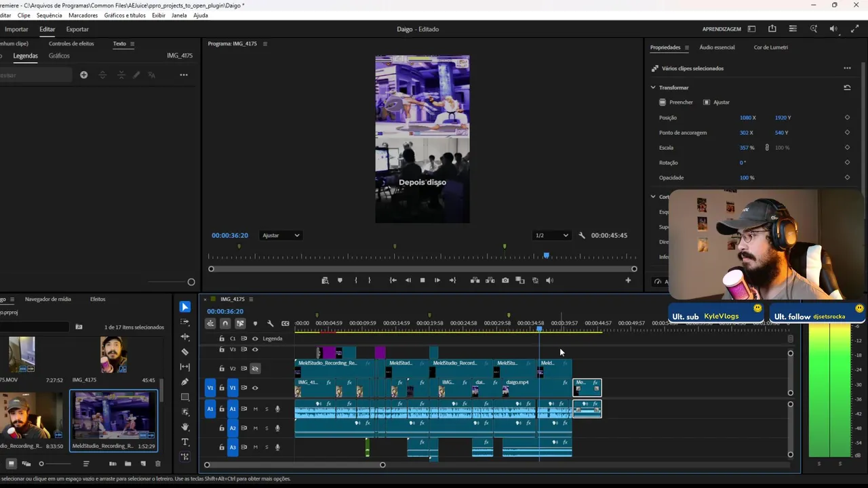Toggle Opacidade keyframe animation
The height and width of the screenshot is (488, 868).
pos(847,177)
